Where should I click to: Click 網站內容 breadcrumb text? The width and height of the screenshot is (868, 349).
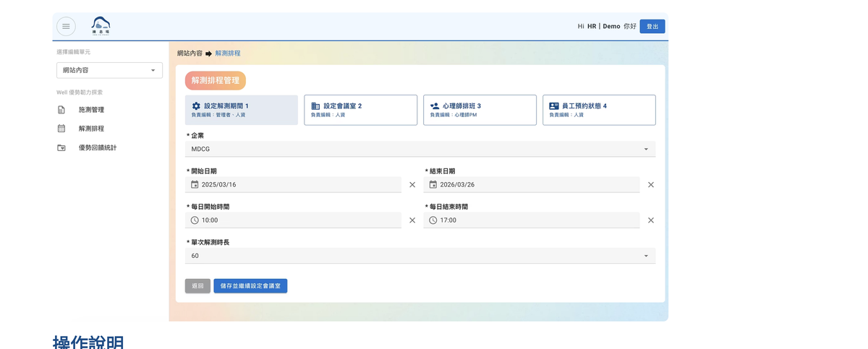click(190, 53)
